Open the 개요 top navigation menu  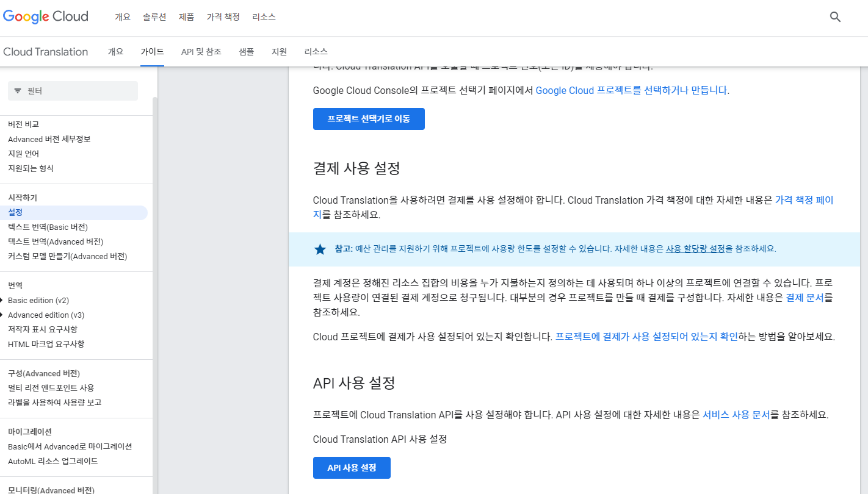coord(123,17)
